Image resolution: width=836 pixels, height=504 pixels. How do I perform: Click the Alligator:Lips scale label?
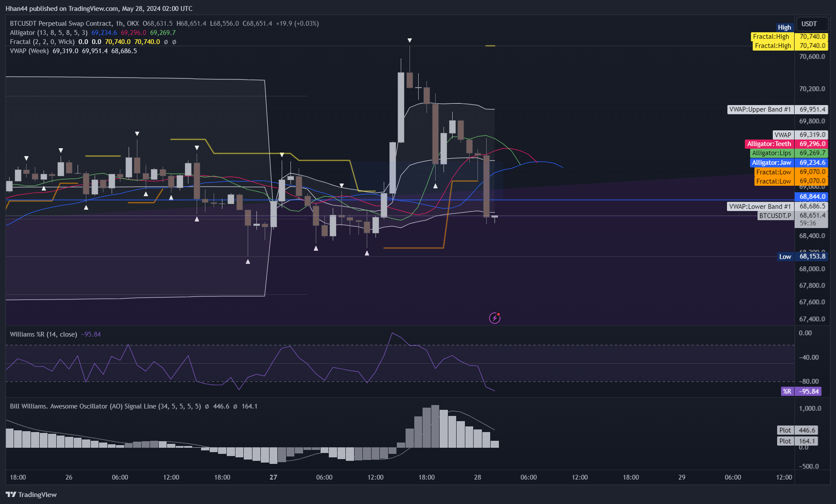(771, 153)
